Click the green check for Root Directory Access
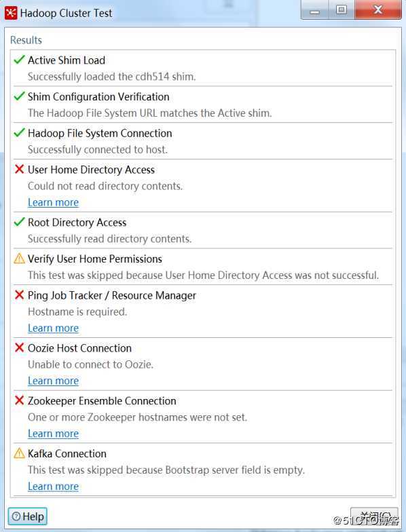The image size is (406, 532). pos(19,222)
